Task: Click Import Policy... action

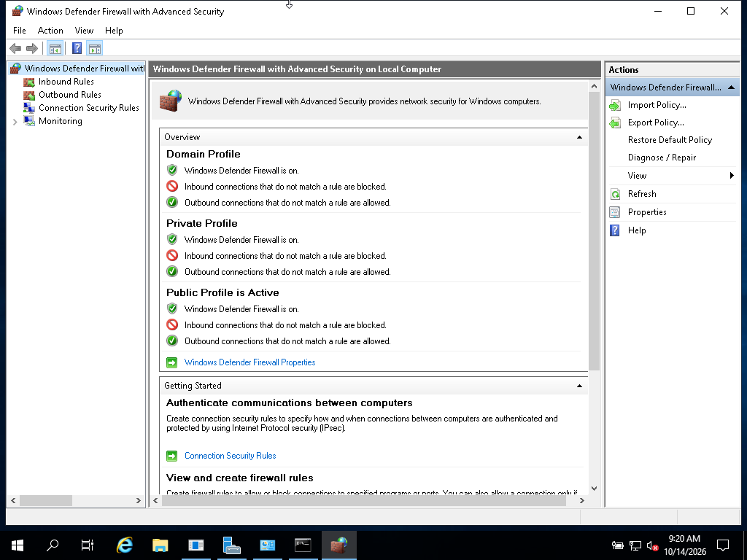Action: 657,105
